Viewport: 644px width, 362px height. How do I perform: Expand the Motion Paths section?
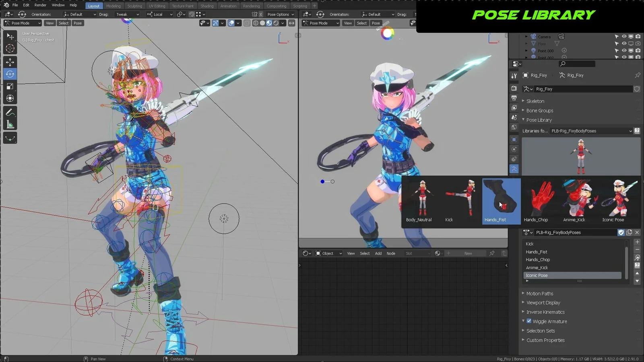(540, 293)
